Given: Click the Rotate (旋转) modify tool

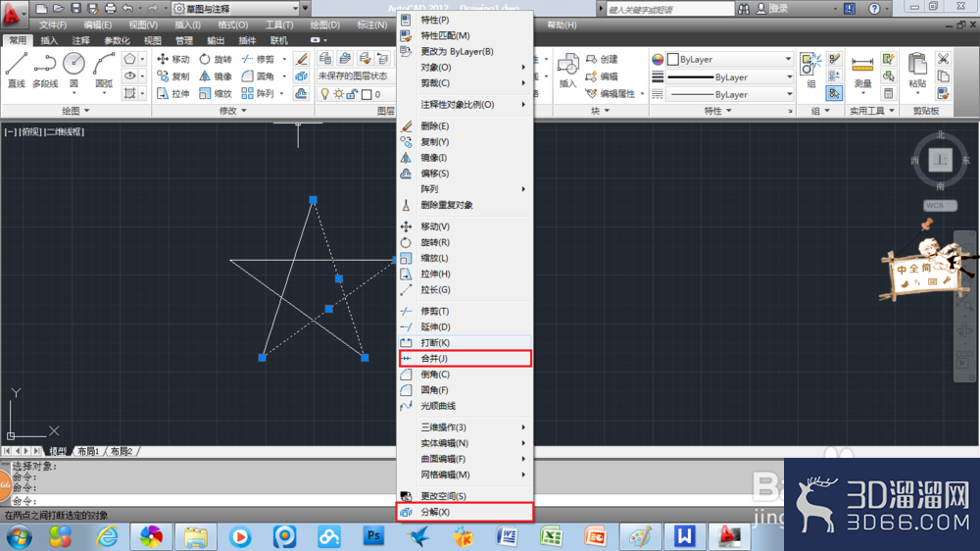Looking at the screenshot, I should click(216, 60).
